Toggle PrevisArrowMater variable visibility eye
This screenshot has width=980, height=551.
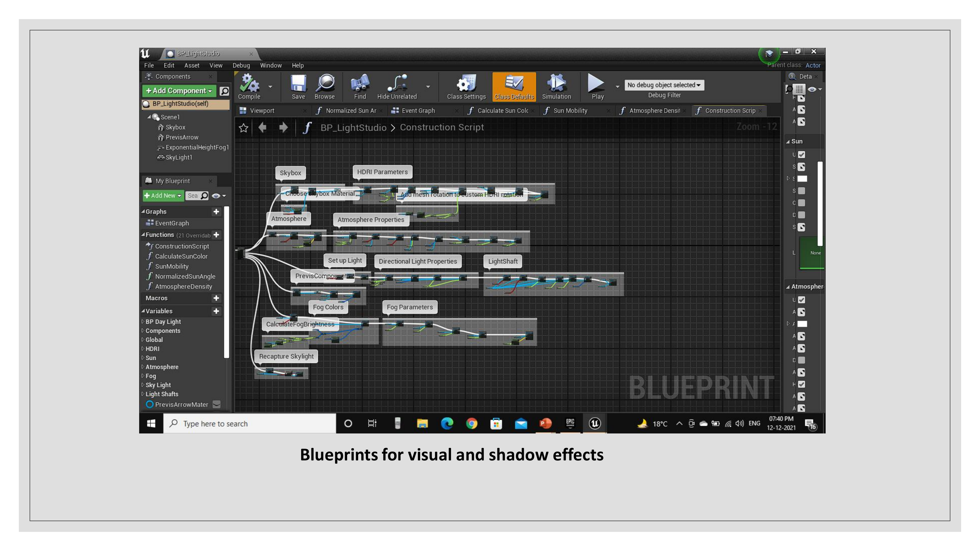click(x=217, y=404)
